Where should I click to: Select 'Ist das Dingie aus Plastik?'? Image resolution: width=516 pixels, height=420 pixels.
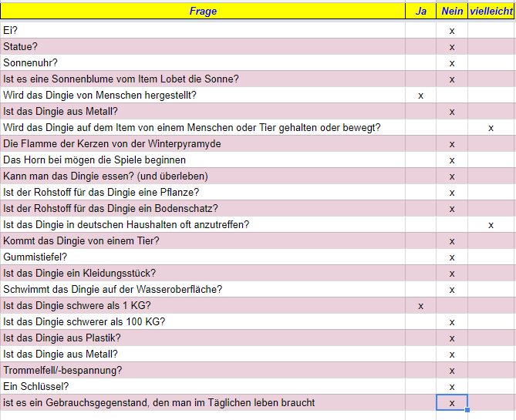click(x=203, y=338)
